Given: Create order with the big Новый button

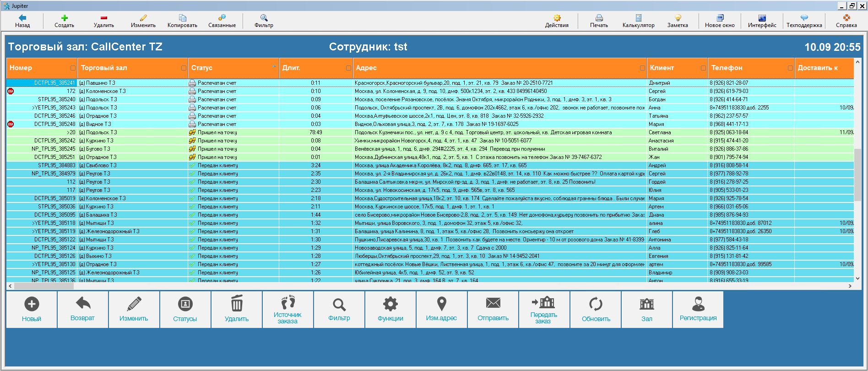Looking at the screenshot, I should click(x=32, y=310).
